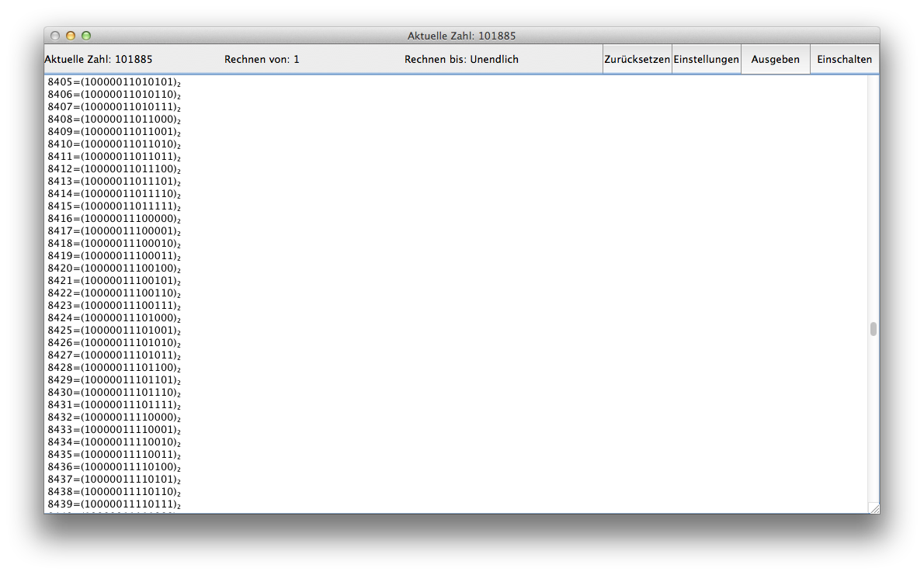Select the line starting with 8427
Image resolution: width=924 pixels, height=575 pixels.
tap(114, 355)
